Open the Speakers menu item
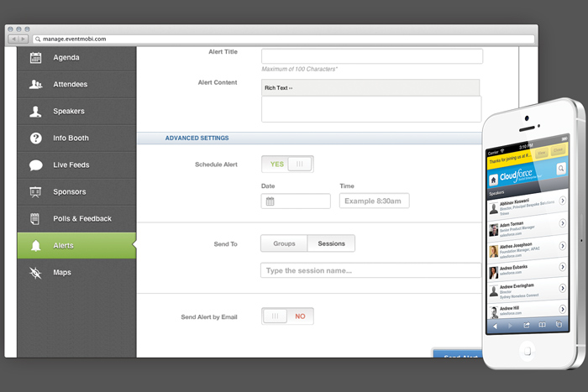The image size is (588, 392). [x=76, y=112]
